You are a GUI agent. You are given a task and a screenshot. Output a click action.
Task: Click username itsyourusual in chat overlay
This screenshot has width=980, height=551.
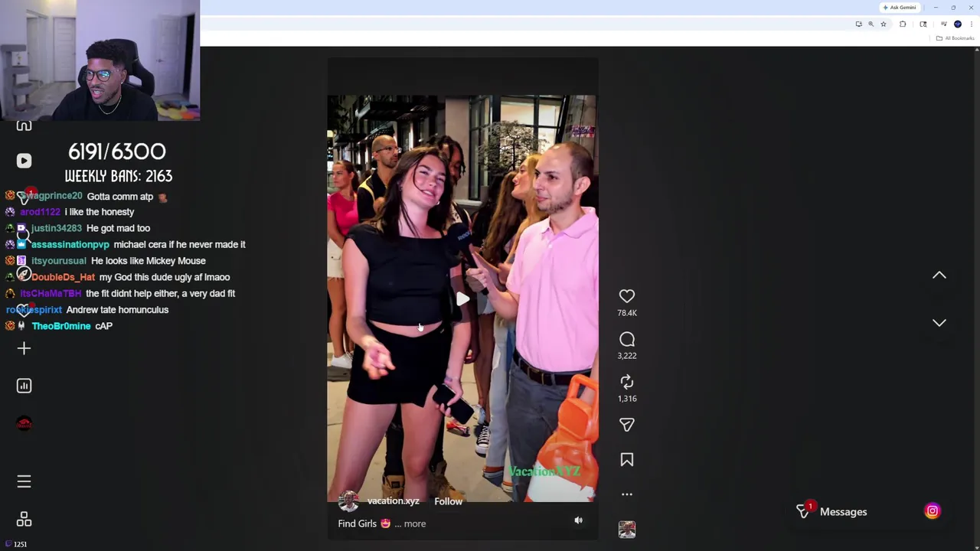(x=58, y=261)
